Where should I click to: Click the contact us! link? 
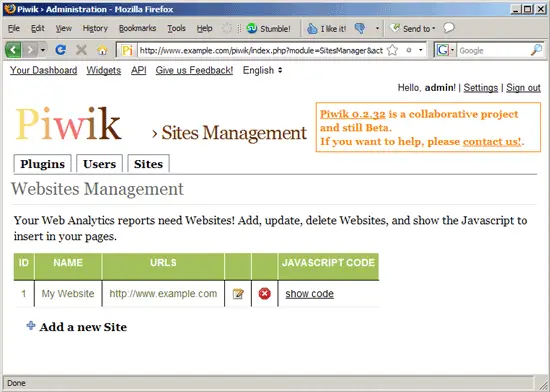[x=492, y=142]
